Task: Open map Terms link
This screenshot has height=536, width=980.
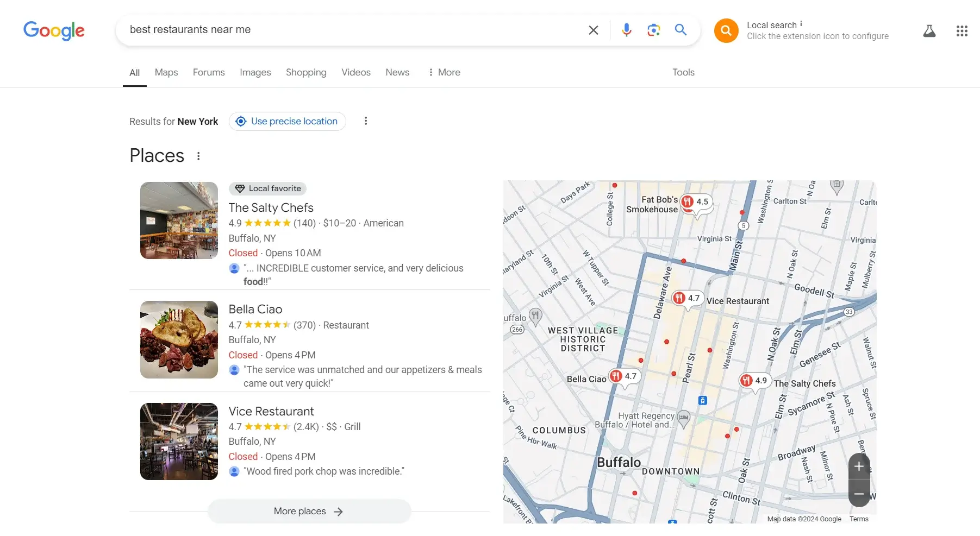Action: click(x=859, y=519)
